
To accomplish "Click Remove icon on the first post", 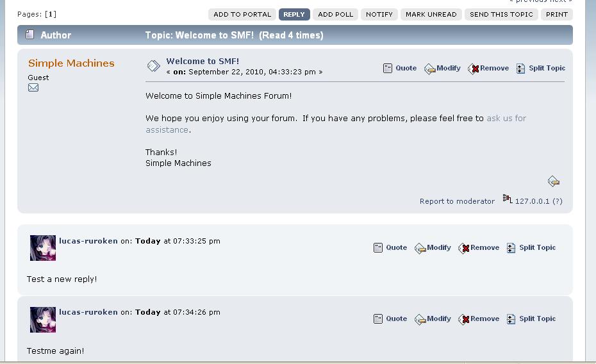I will pyautogui.click(x=473, y=69).
